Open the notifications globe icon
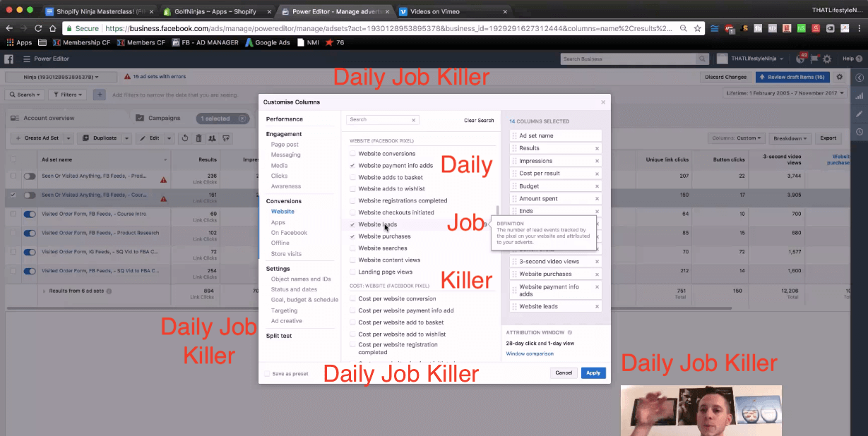This screenshot has width=868, height=436. point(801,59)
